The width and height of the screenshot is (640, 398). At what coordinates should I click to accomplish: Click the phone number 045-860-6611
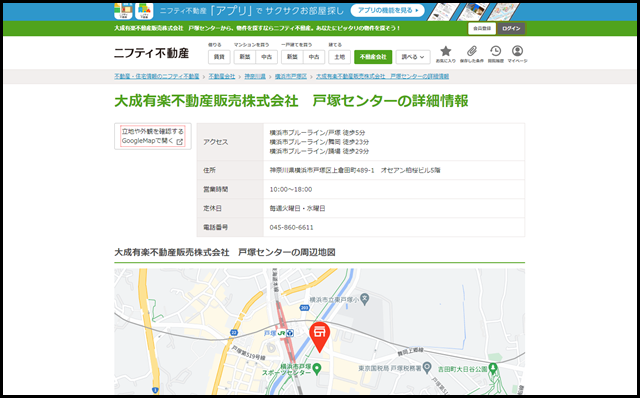click(291, 227)
